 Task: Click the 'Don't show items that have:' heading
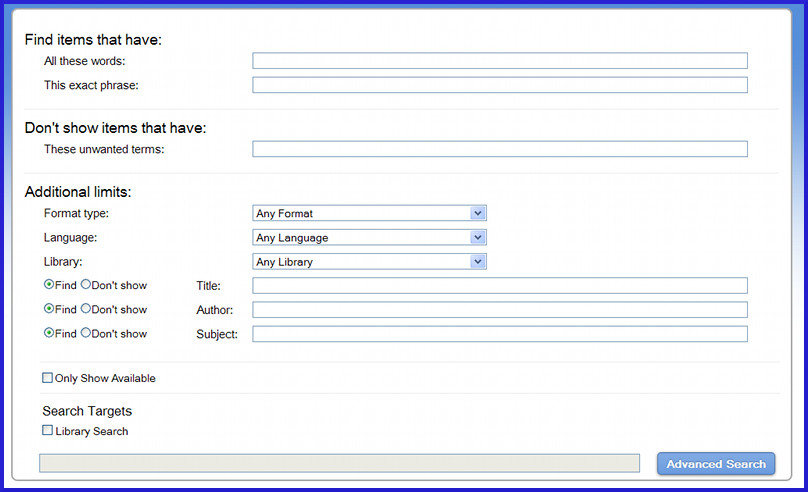[115, 128]
